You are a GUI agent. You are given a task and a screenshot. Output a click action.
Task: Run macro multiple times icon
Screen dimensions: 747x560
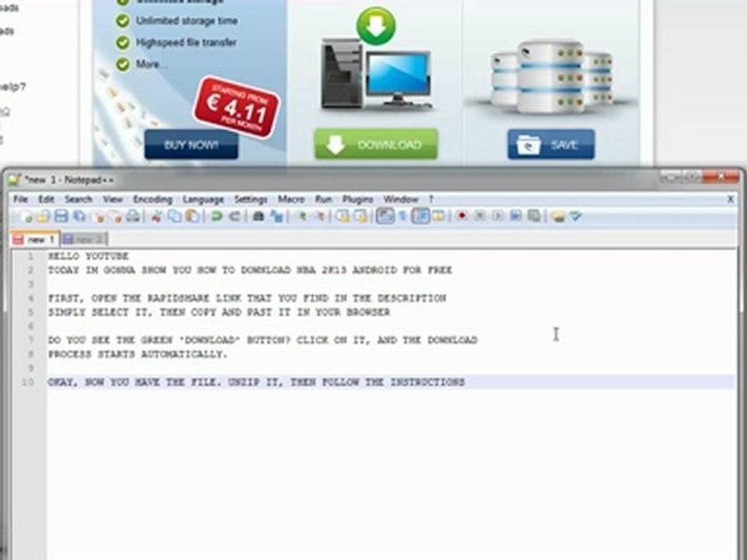515,217
